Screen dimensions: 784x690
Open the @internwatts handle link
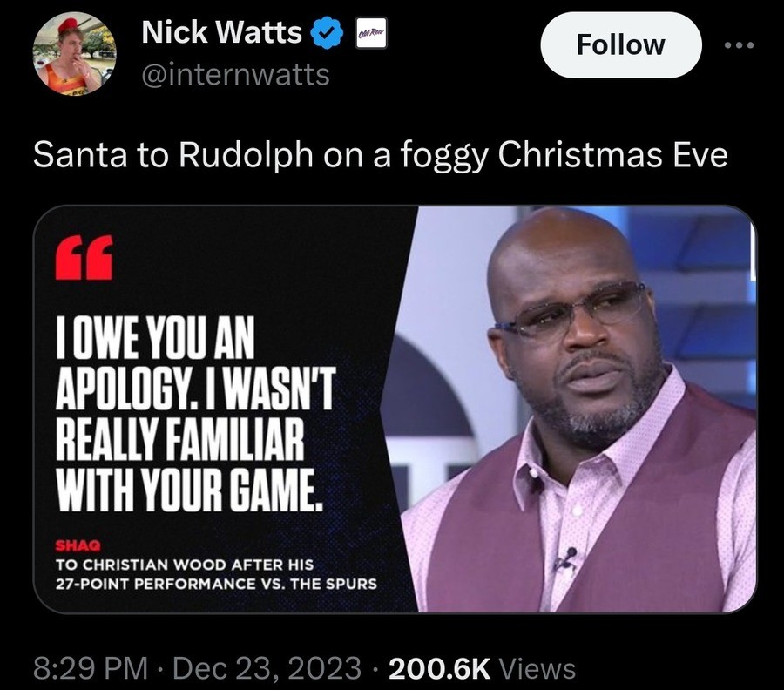click(x=235, y=75)
